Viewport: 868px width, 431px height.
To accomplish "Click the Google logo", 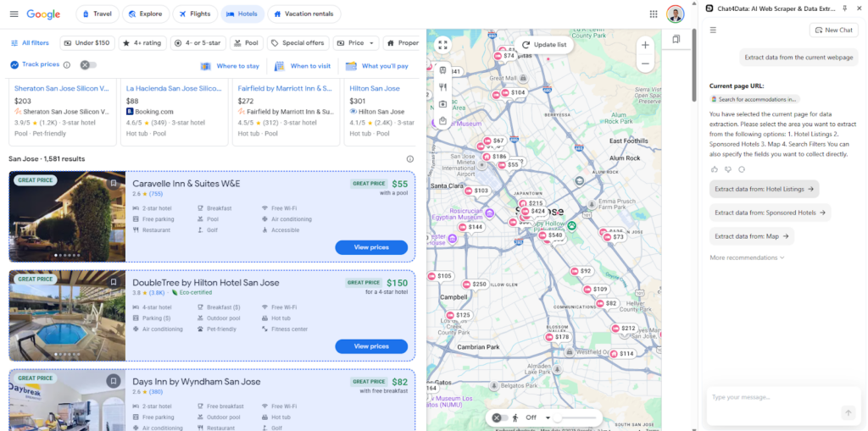I will (43, 14).
